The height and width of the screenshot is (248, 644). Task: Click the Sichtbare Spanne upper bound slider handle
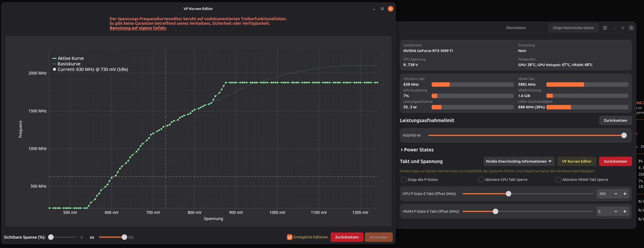click(124, 237)
